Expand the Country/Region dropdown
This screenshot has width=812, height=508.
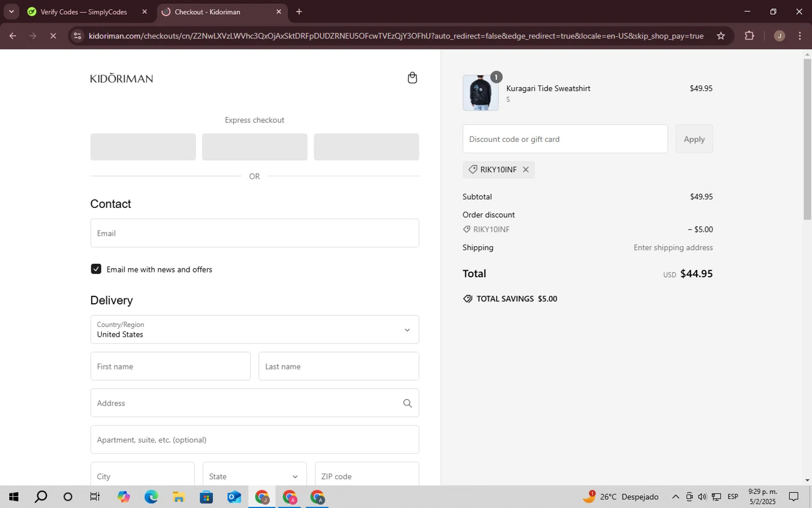[254, 329]
